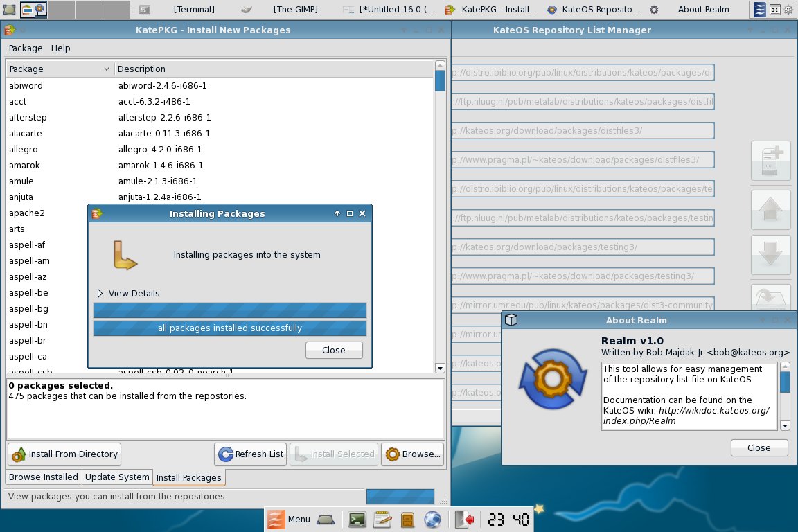Expand the View Details section

click(x=128, y=293)
